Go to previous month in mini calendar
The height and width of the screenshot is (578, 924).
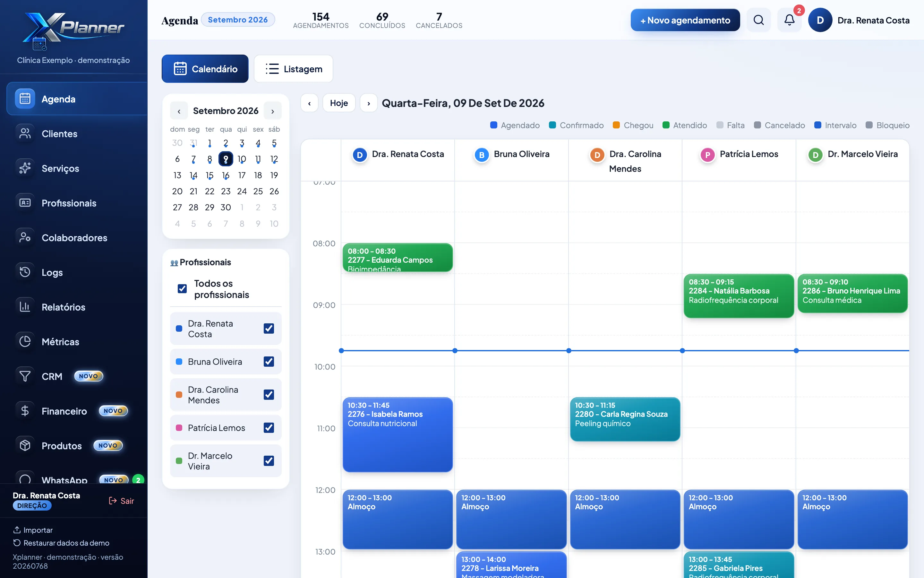(179, 111)
